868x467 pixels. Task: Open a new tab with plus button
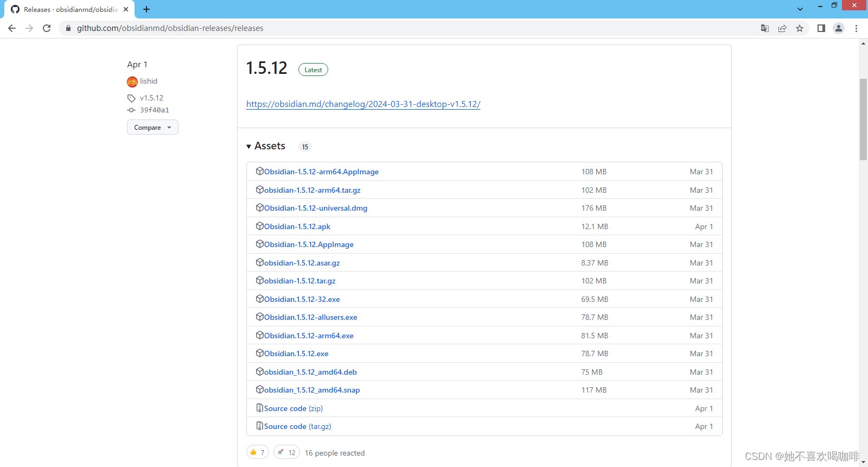click(146, 9)
